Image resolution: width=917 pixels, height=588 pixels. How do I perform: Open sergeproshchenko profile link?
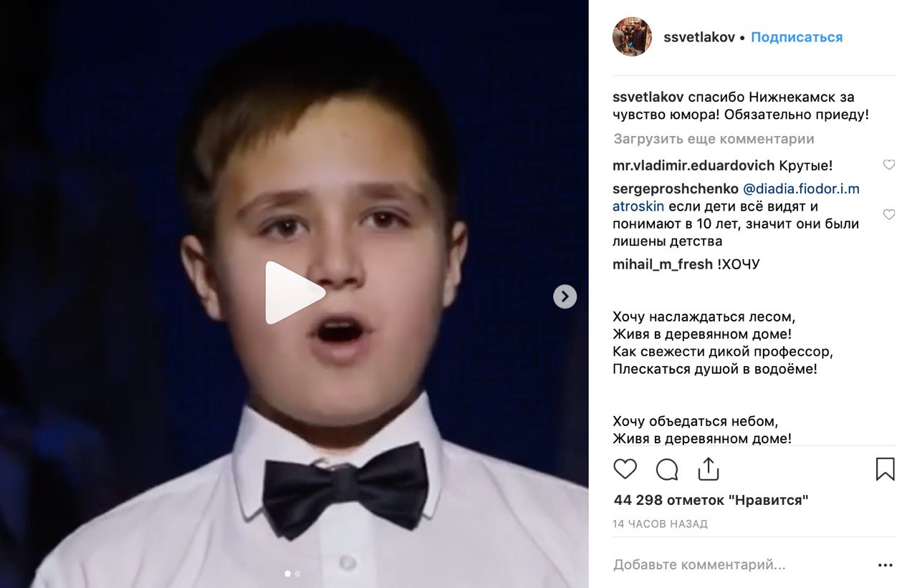click(676, 189)
